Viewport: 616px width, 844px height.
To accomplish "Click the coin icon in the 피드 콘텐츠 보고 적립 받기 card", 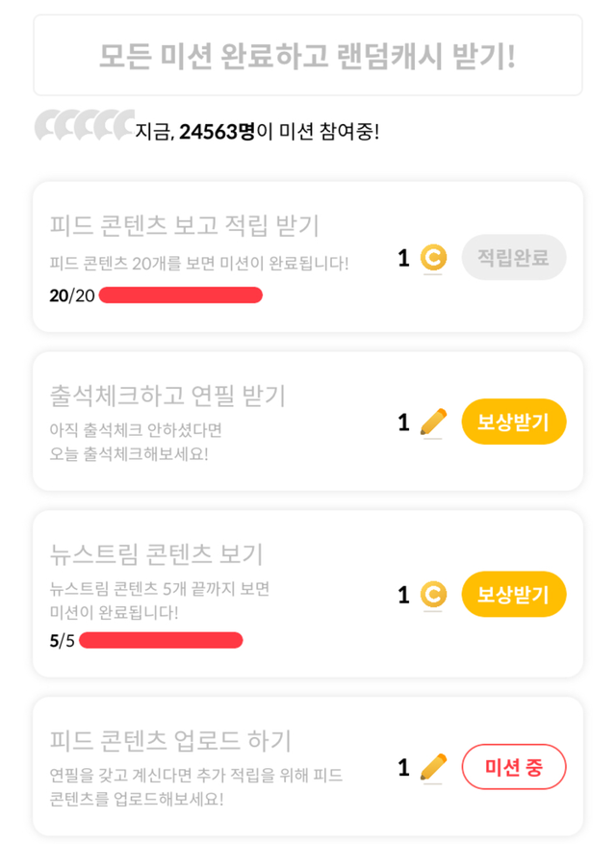I will click(433, 258).
